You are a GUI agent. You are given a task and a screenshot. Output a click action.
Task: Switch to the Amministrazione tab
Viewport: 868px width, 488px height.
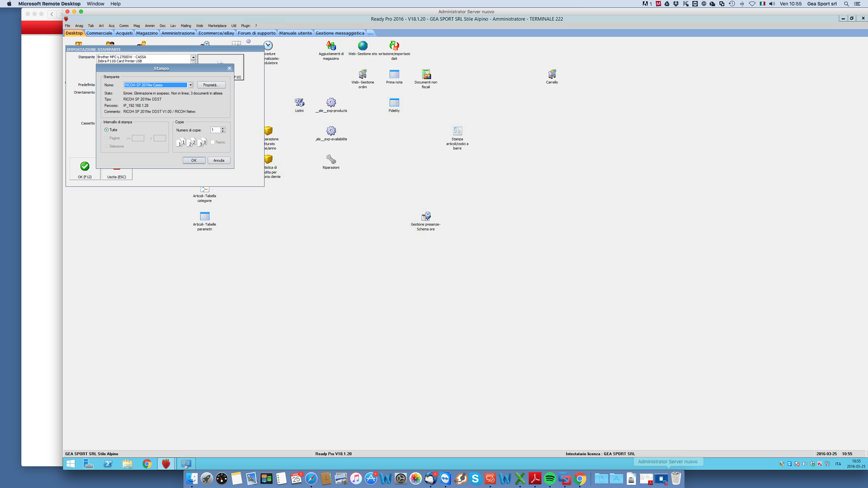coord(178,33)
